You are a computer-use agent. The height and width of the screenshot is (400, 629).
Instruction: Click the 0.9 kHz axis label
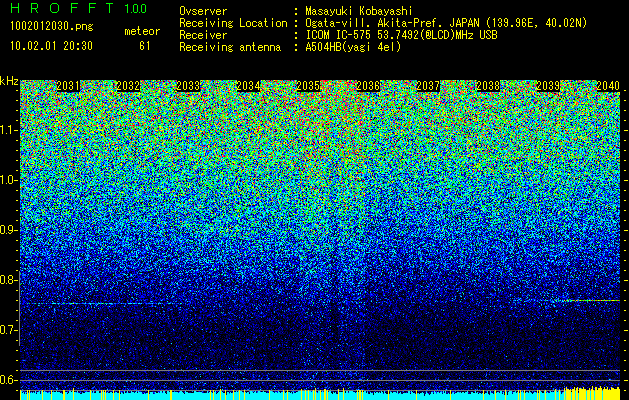click(8, 230)
